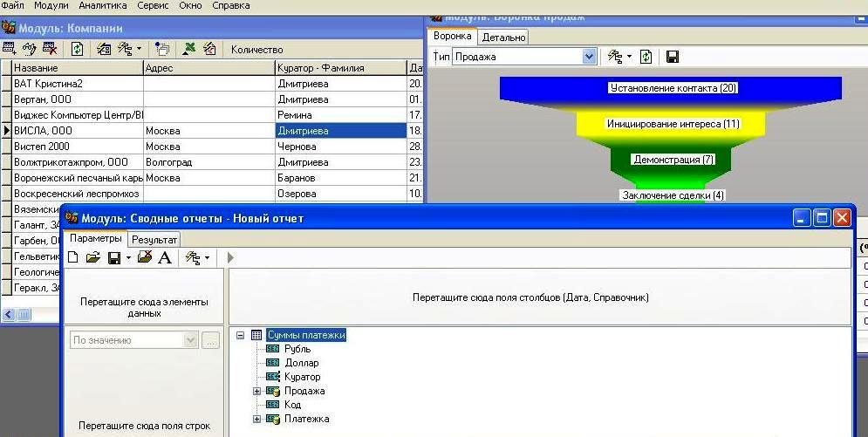The height and width of the screenshot is (437, 868).
Task: Select the Доллар tree item
Action: (301, 363)
